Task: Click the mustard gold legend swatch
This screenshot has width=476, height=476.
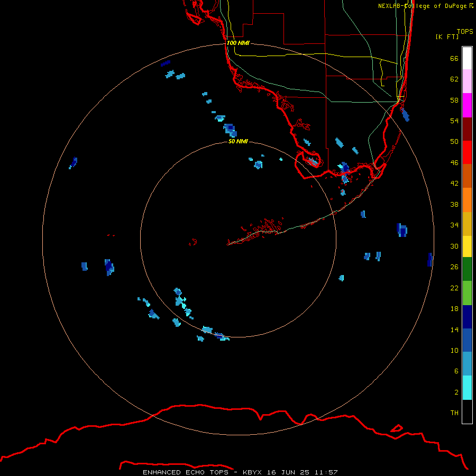Action: (x=467, y=224)
